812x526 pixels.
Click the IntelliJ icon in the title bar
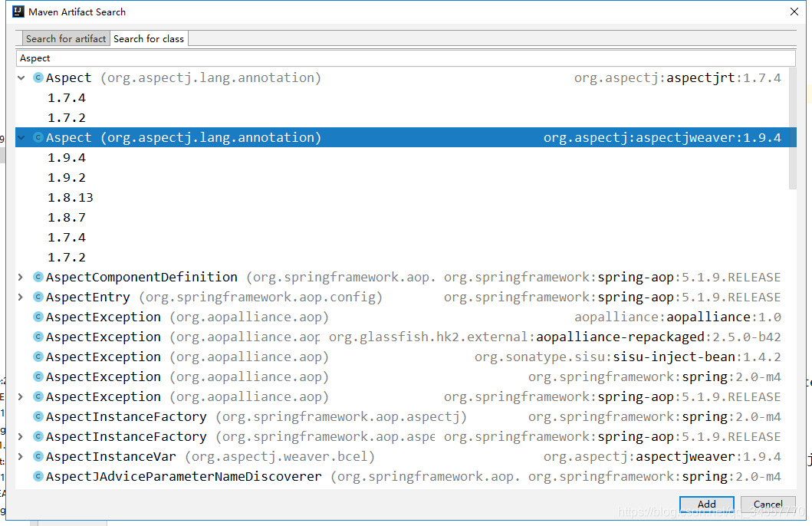point(18,12)
